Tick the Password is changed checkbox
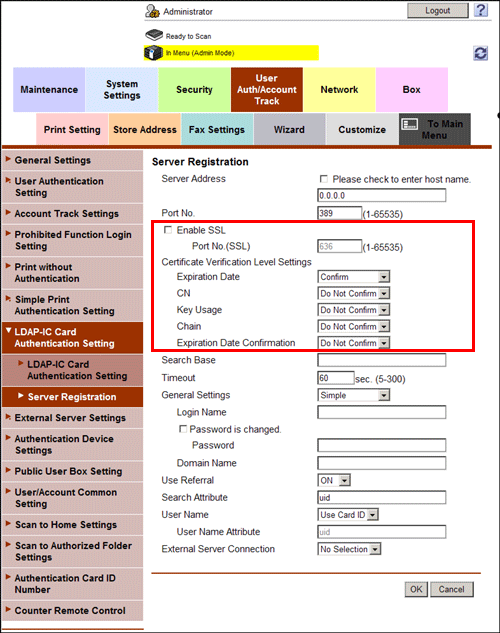 (x=183, y=429)
